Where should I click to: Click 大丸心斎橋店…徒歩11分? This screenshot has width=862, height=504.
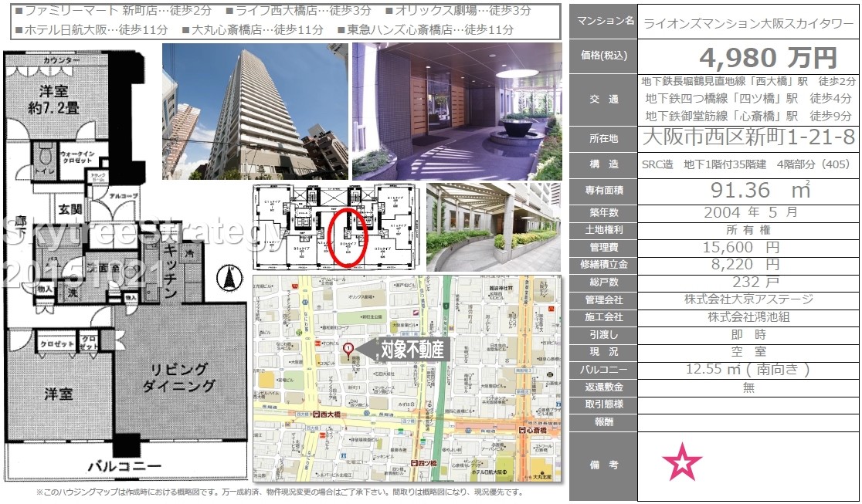(253, 29)
